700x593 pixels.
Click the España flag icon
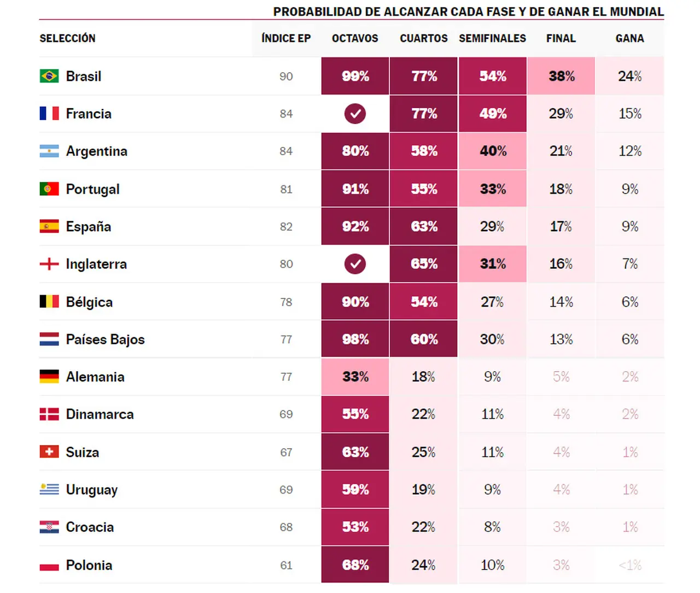(49, 226)
